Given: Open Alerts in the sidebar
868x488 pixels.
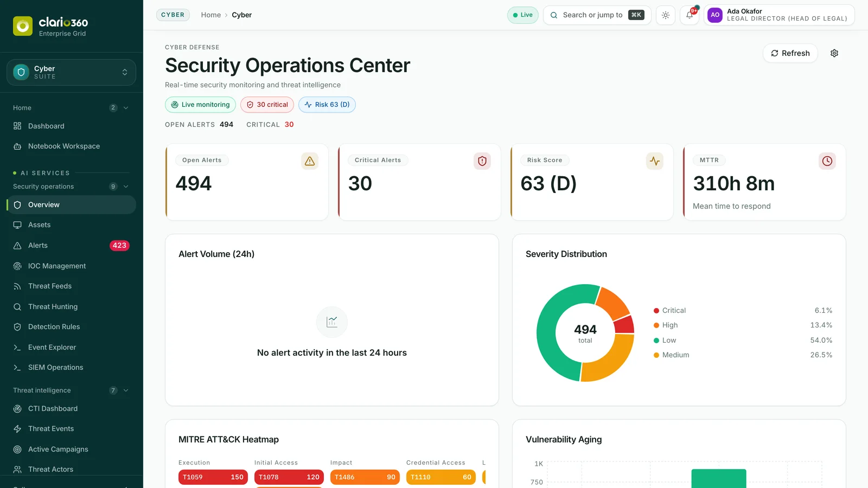Looking at the screenshot, I should pos(71,246).
